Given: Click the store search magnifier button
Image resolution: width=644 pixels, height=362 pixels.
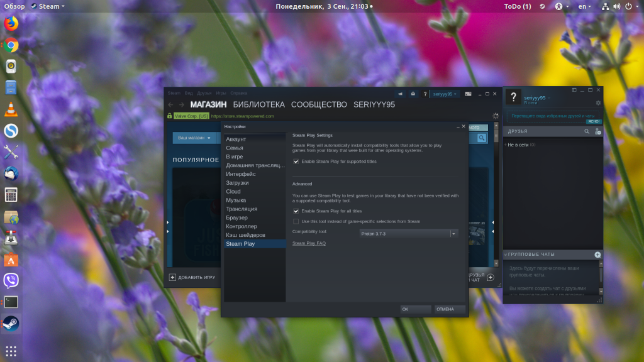Looking at the screenshot, I should point(481,138).
